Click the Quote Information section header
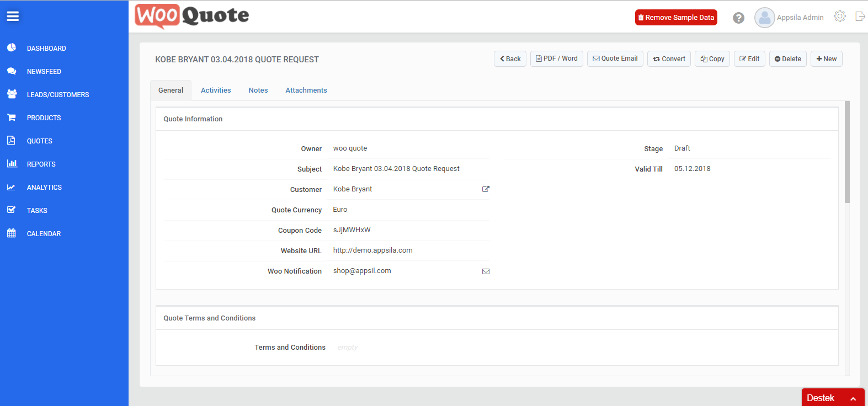This screenshot has width=868, height=406. coord(193,119)
